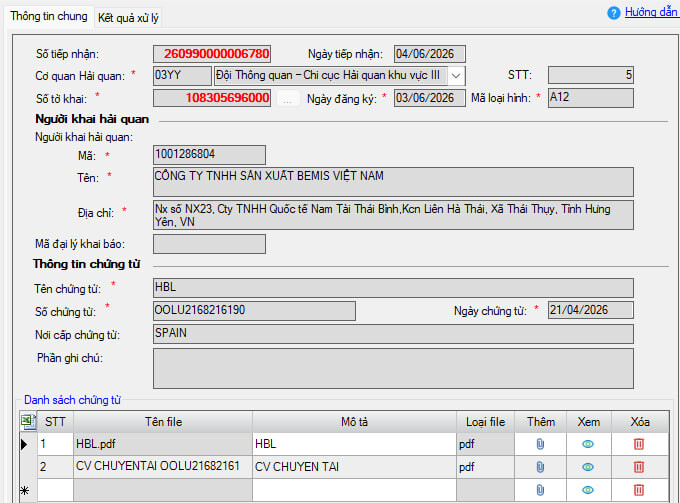The image size is (680, 503).
Task: Click the pdf file type cell in row 1
Action: pyautogui.click(x=485, y=444)
